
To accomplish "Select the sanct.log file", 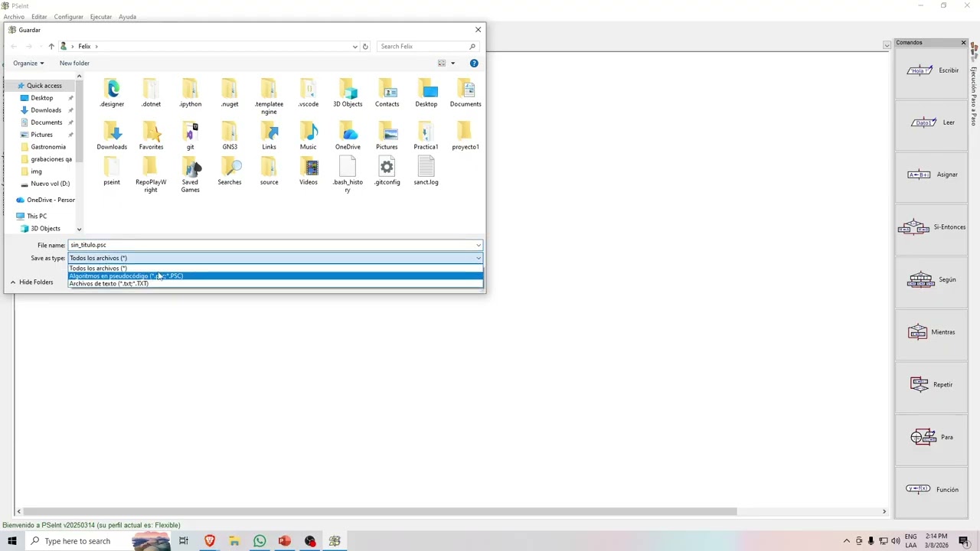I will 426,171.
